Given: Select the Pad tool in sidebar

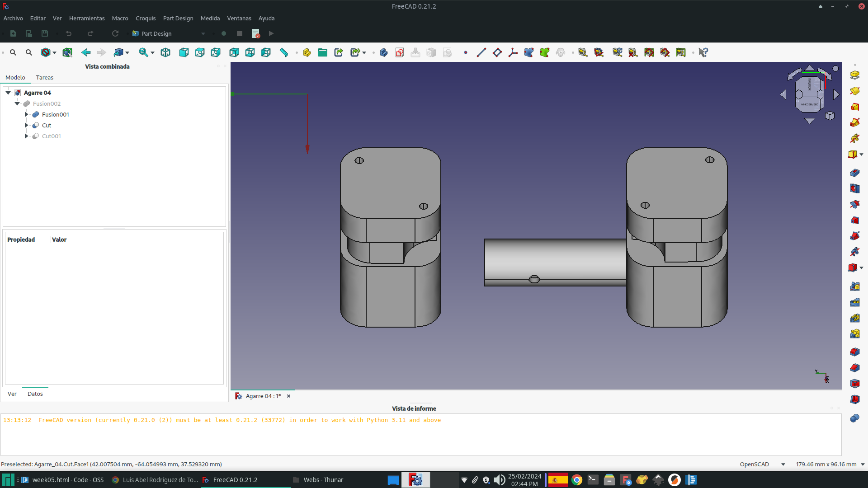Looking at the screenshot, I should pyautogui.click(x=854, y=75).
